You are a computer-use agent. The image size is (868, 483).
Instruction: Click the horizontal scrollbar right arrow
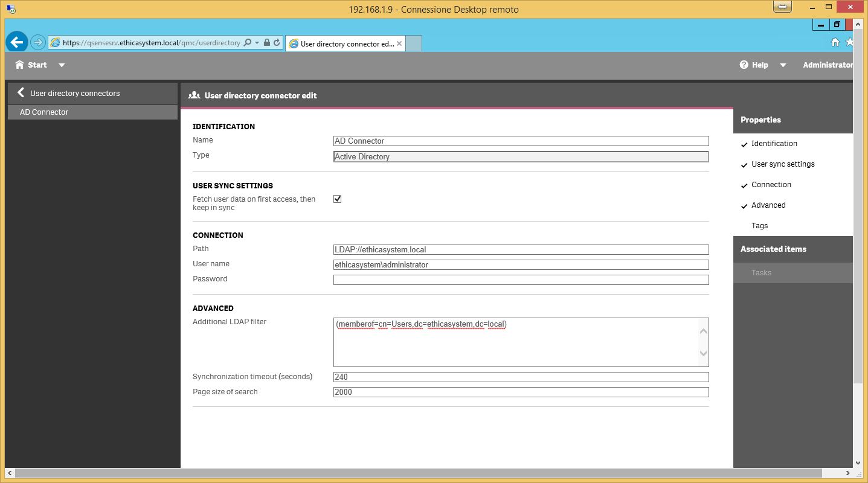click(849, 473)
